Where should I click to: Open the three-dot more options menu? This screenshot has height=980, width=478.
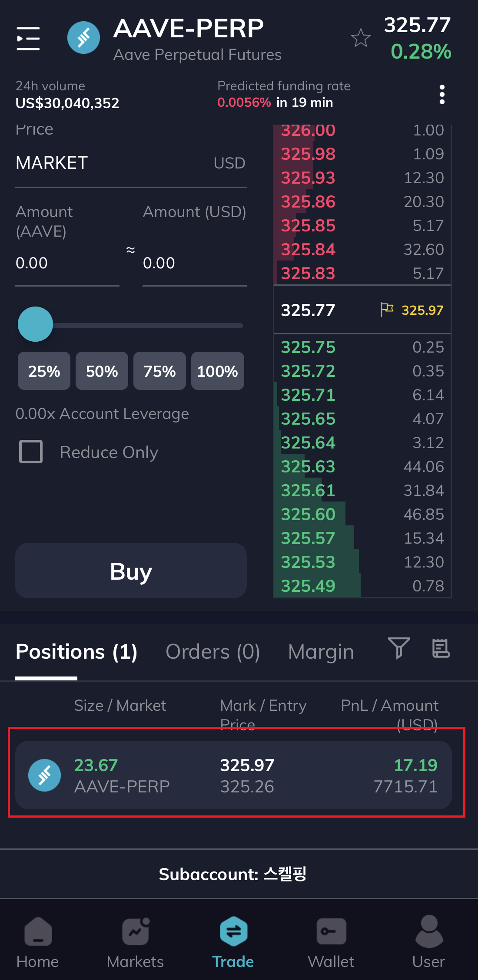click(442, 94)
